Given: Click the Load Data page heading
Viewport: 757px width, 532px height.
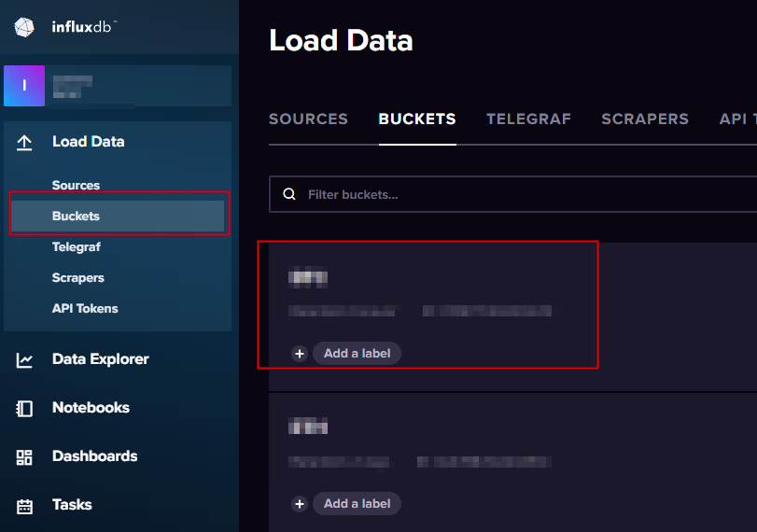Looking at the screenshot, I should [x=341, y=40].
